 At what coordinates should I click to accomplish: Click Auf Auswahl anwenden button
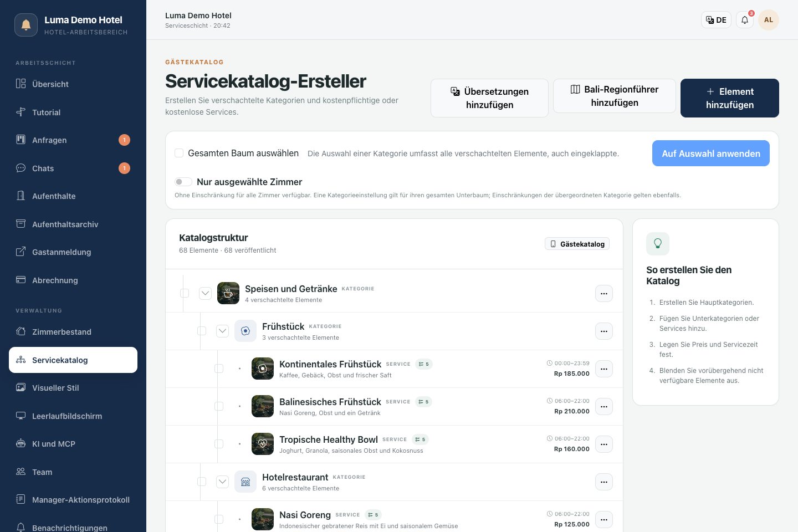point(711,154)
